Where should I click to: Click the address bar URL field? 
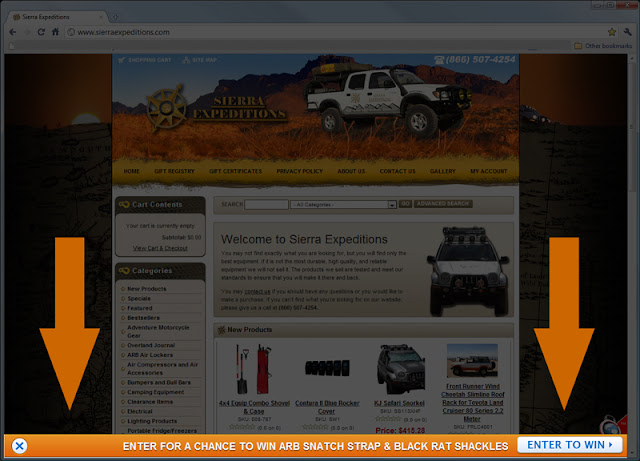(335, 32)
